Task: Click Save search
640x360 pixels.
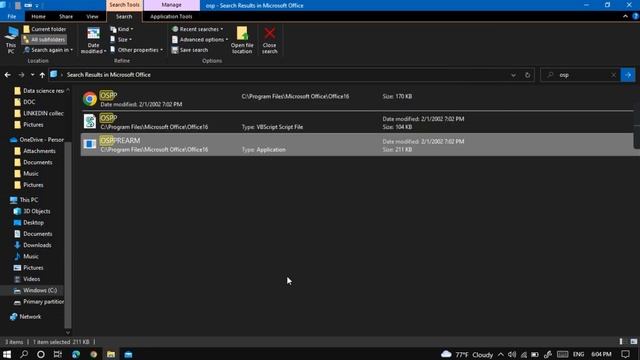Action: click(190, 50)
